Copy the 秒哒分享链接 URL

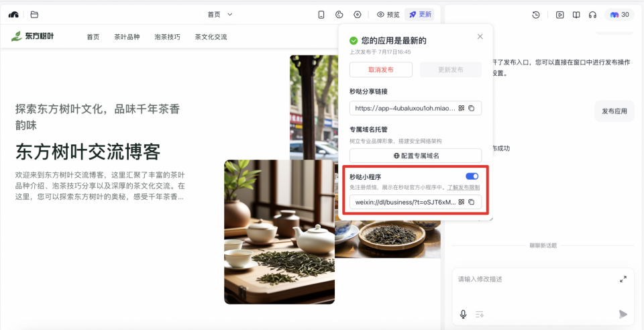point(472,109)
